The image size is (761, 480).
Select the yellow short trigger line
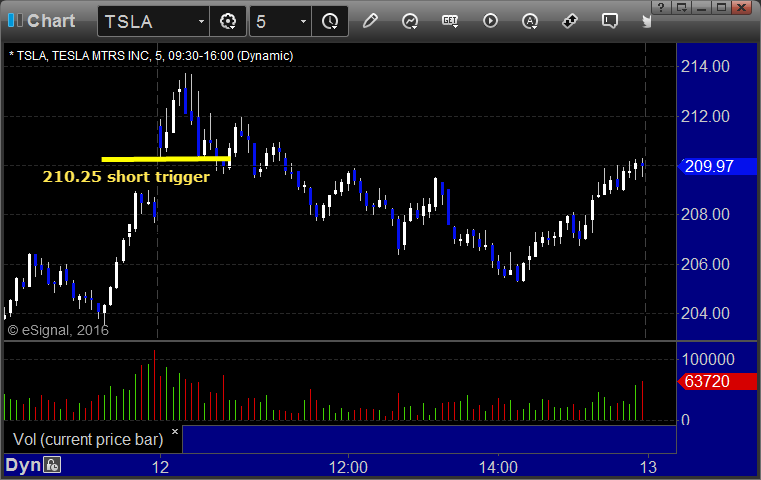coord(165,159)
